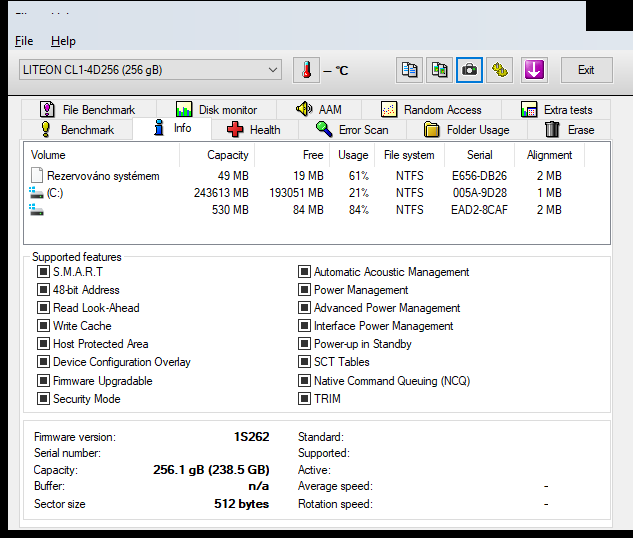The image size is (633, 538).
Task: Toggle the Power-up in Standby checkbox
Action: 304,343
